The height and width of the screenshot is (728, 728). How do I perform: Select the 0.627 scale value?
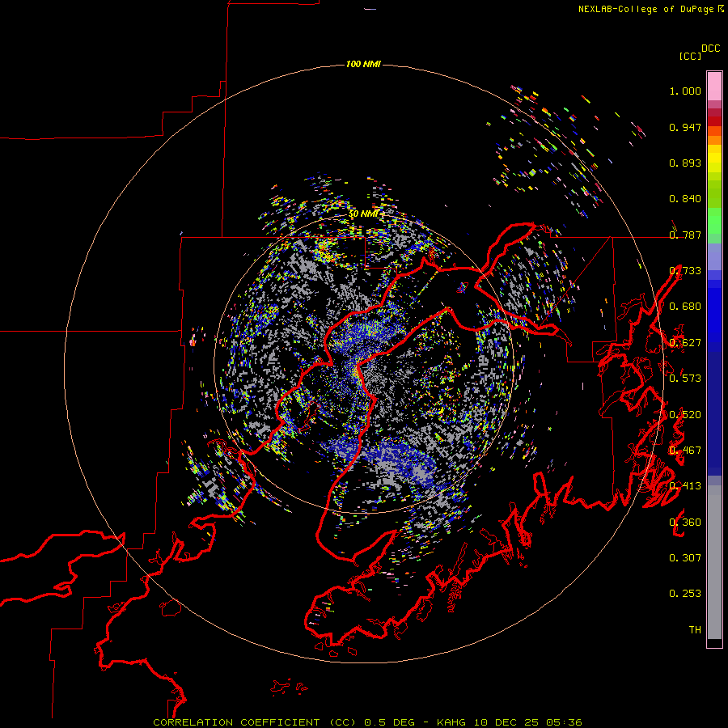point(685,343)
